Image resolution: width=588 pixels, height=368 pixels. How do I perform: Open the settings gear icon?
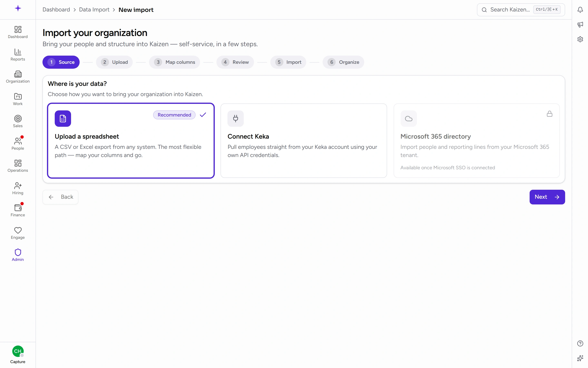click(x=580, y=39)
